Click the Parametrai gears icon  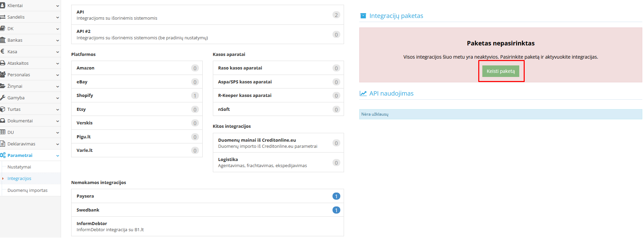click(x=3, y=155)
